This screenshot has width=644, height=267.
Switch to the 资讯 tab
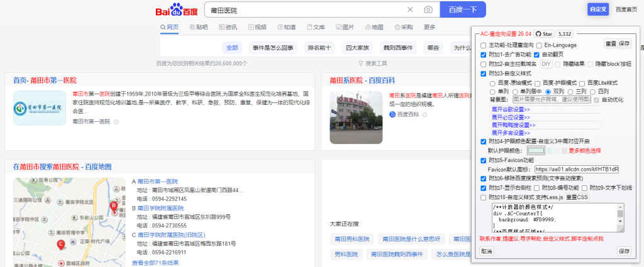coord(228,27)
